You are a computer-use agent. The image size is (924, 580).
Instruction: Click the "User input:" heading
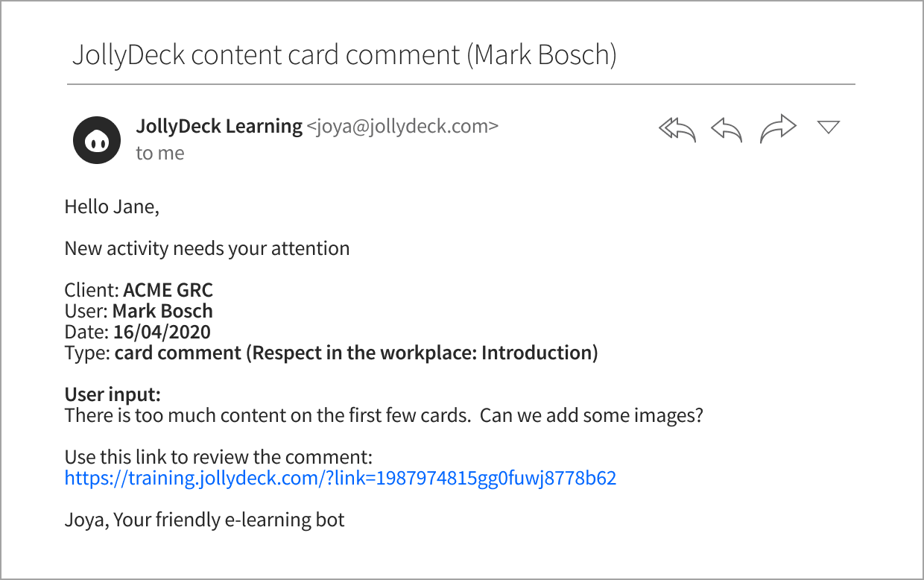pyautogui.click(x=113, y=394)
